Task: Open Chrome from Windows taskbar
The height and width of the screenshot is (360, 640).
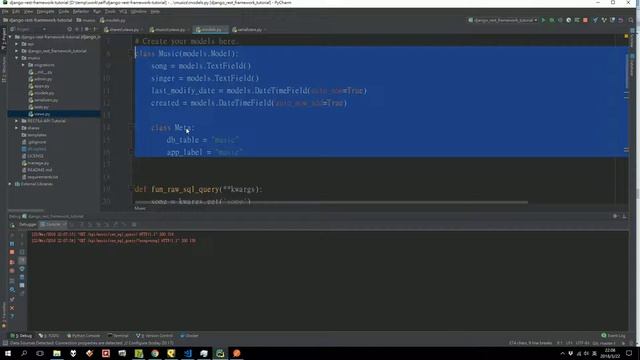Action: (x=155, y=353)
